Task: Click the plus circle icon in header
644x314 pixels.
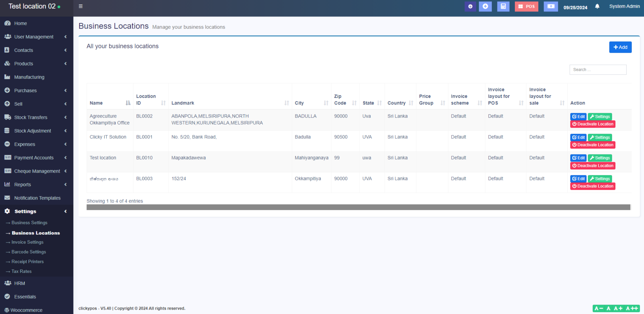Action: pos(485,6)
